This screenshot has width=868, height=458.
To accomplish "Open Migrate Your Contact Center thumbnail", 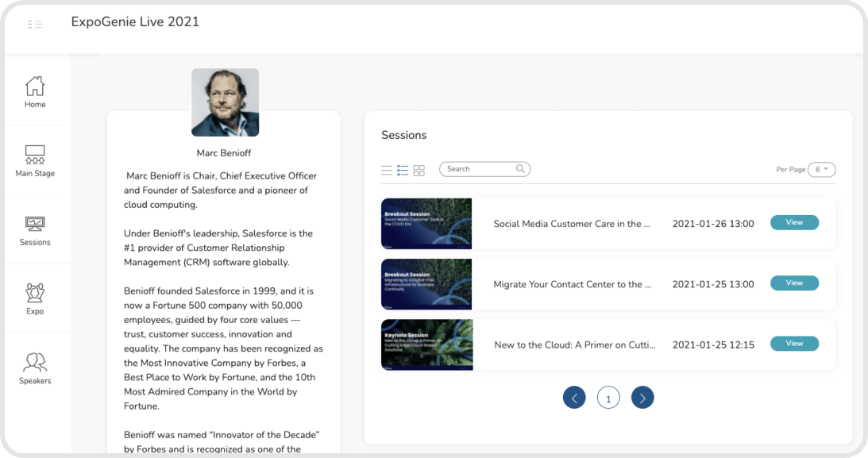I will pyautogui.click(x=426, y=284).
